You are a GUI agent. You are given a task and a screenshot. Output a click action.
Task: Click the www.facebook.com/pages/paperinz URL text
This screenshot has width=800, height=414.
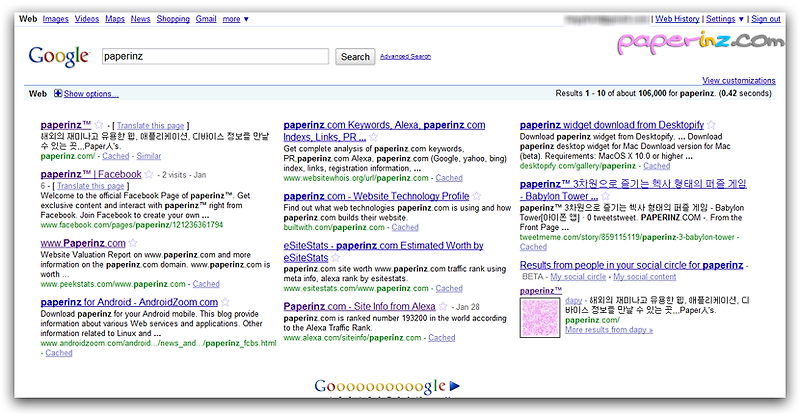[132, 225]
